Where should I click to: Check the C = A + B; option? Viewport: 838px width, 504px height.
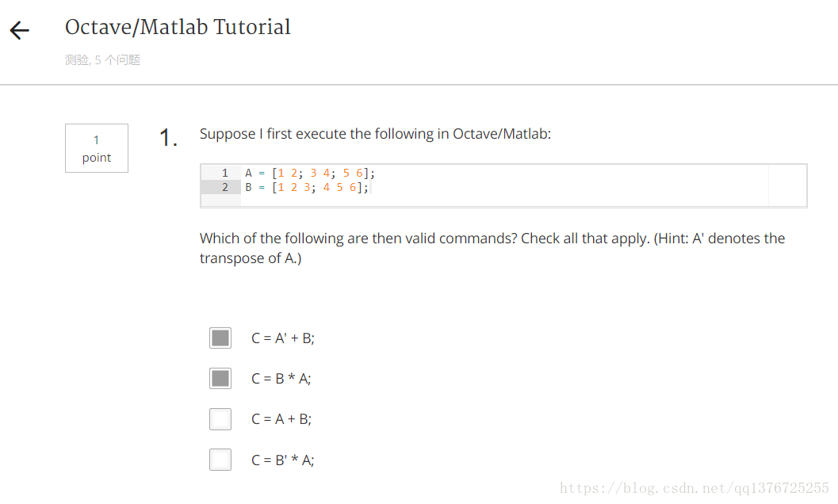pyautogui.click(x=220, y=419)
